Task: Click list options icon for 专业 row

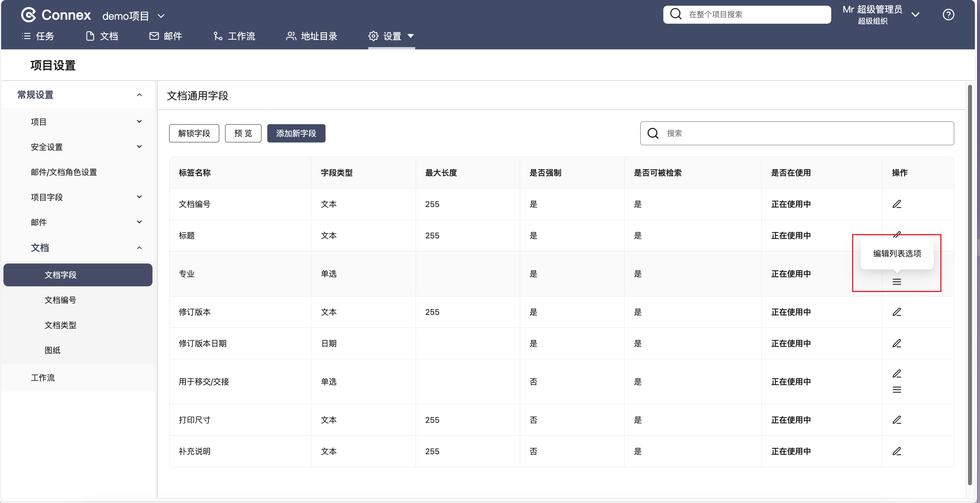Action: pos(897,282)
